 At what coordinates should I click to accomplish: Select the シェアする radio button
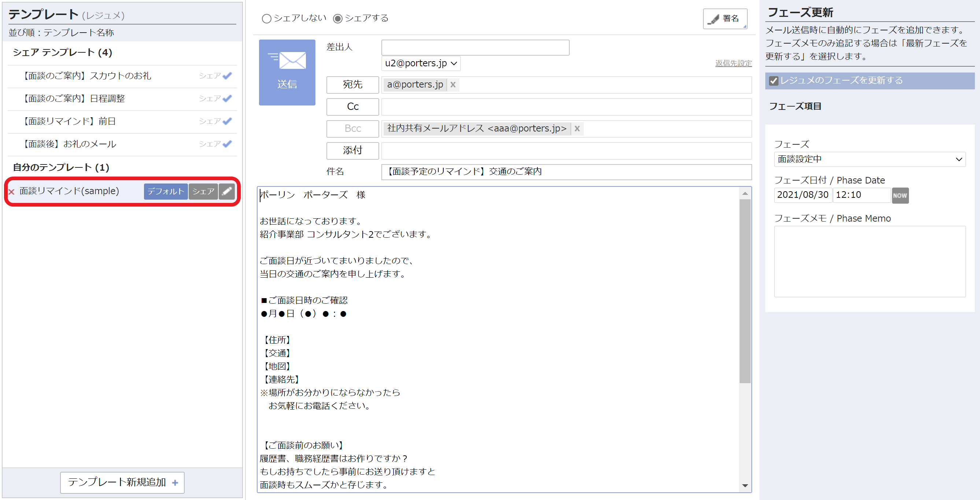click(337, 18)
